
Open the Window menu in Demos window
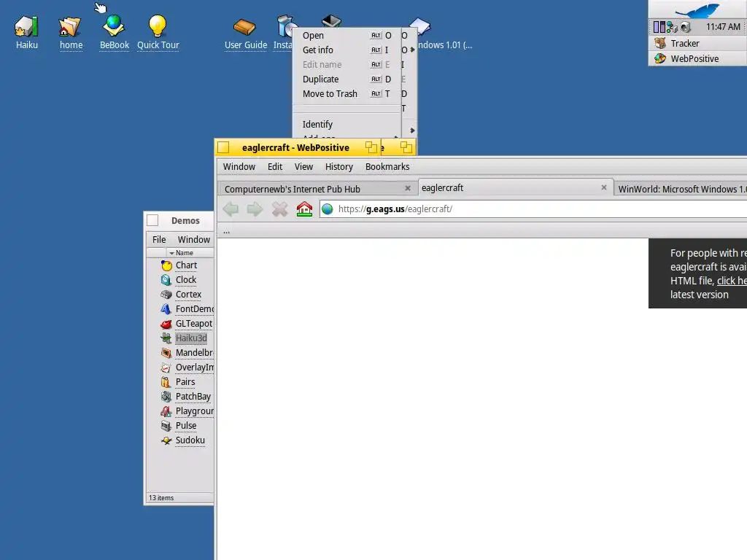point(194,239)
